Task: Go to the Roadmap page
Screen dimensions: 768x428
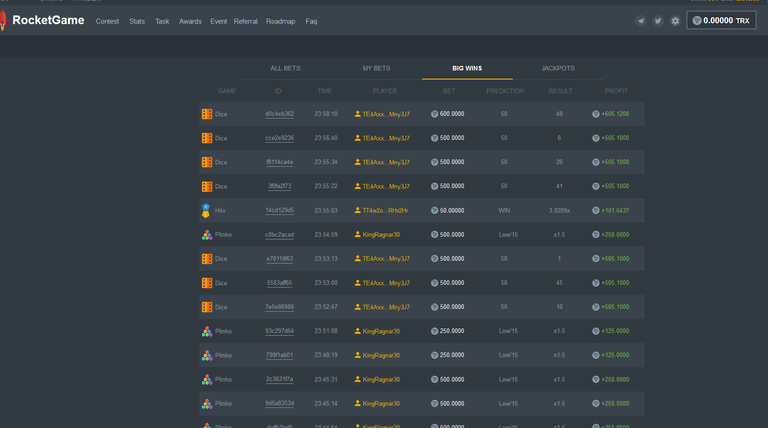Action: tap(281, 22)
